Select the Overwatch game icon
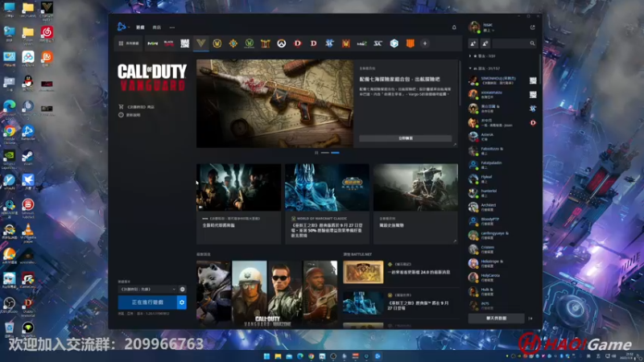This screenshot has height=362, width=644. click(x=281, y=43)
